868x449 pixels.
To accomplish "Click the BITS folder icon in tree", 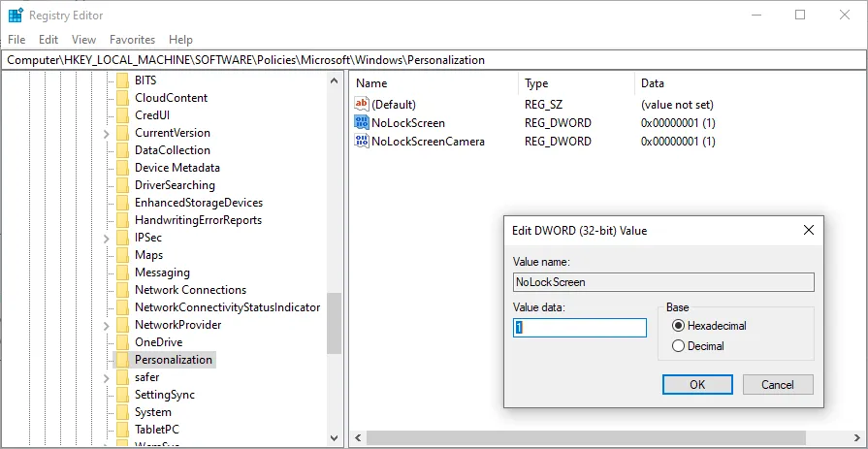I will pos(122,80).
